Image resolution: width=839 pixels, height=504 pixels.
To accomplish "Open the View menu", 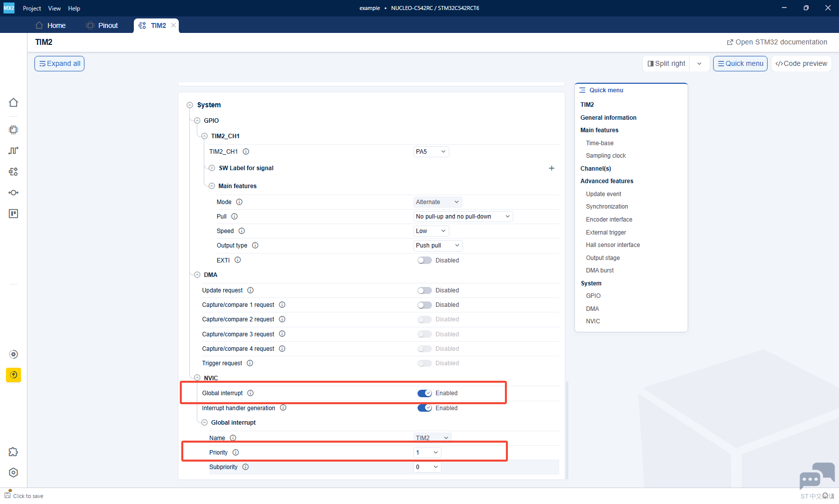I will [54, 8].
